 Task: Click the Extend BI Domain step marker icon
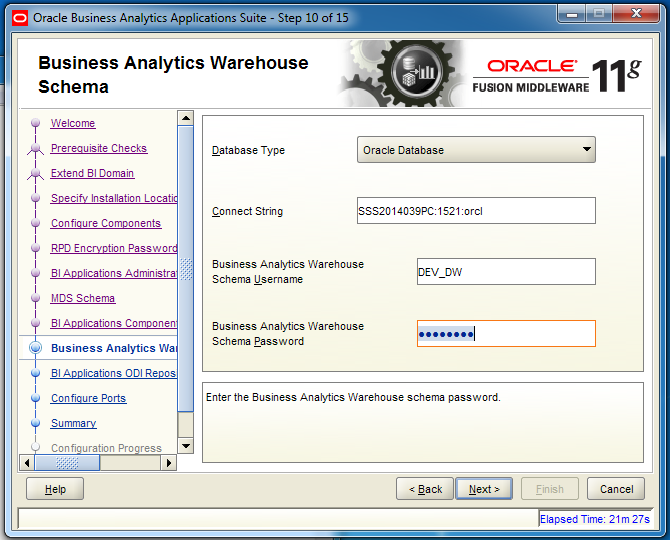35,173
